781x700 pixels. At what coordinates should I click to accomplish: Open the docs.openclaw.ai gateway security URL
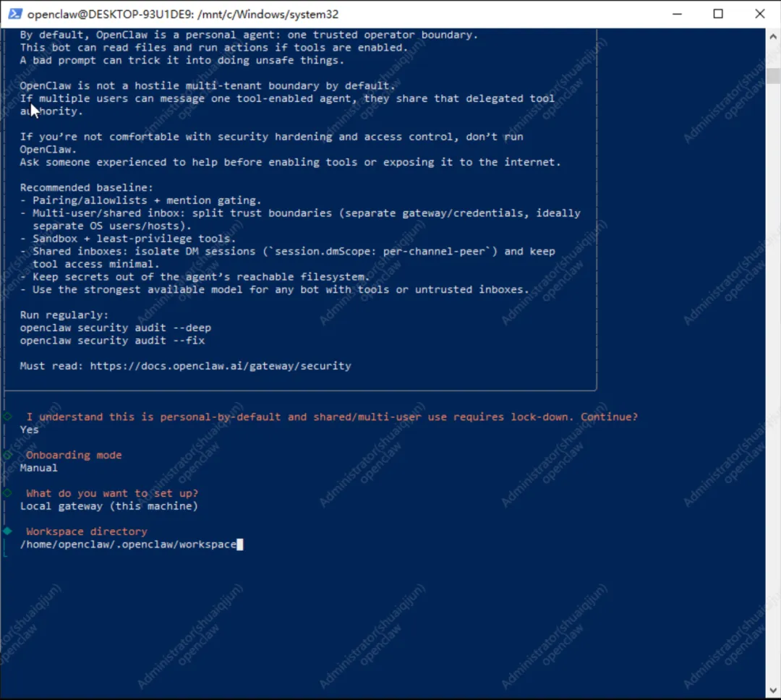(220, 366)
